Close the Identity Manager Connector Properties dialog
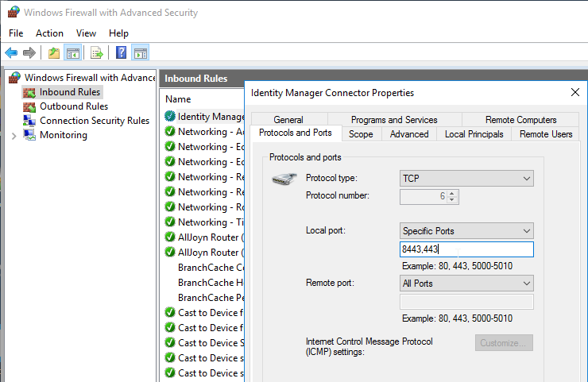588x382 pixels. click(574, 92)
